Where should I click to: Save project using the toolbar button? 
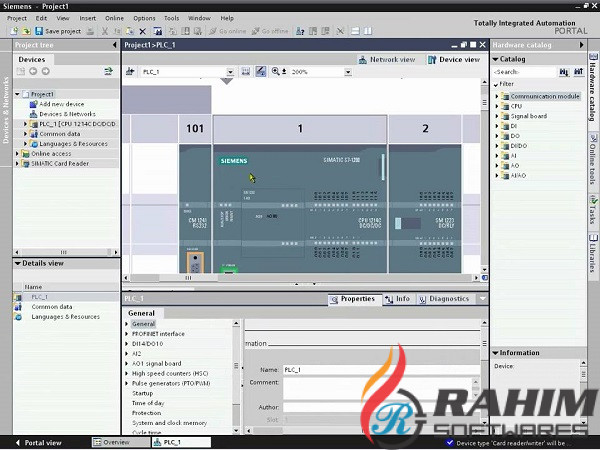[58, 31]
